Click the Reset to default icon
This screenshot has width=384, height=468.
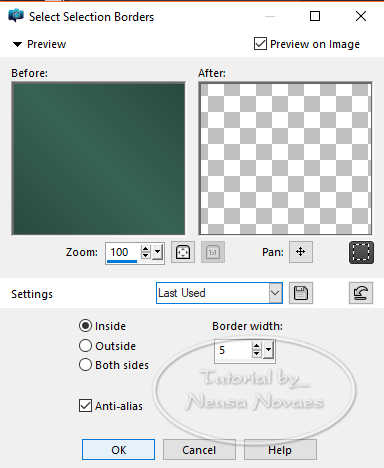click(x=361, y=293)
